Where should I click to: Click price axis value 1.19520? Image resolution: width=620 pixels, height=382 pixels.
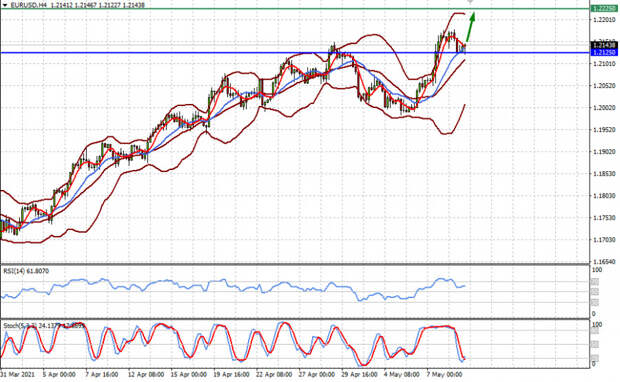tap(605, 129)
